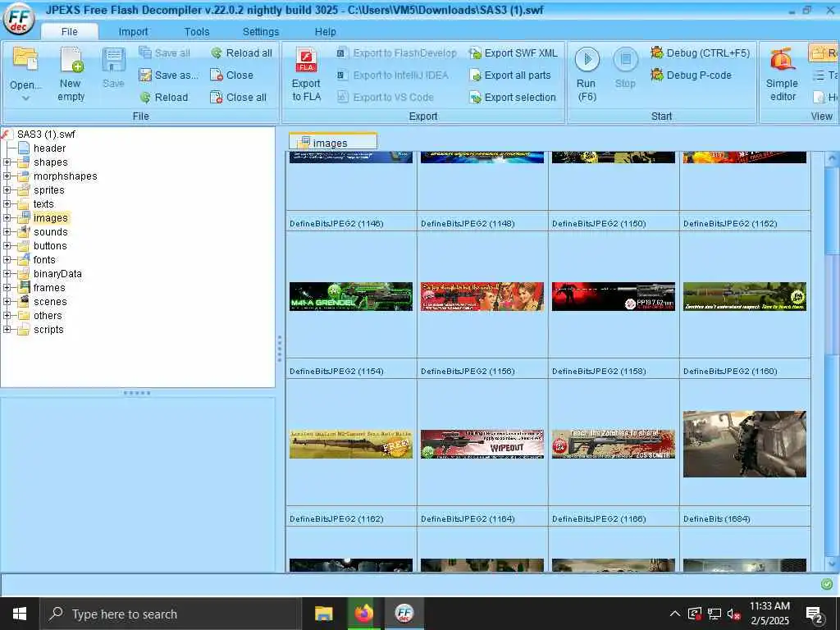This screenshot has height=630, width=840.
Task: Click the FFDec taskbar icon
Action: (404, 614)
